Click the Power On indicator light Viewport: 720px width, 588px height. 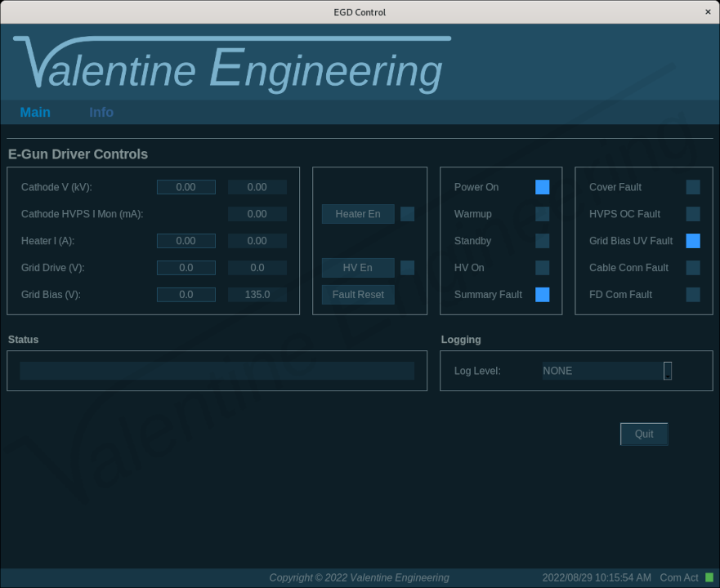[x=543, y=187]
